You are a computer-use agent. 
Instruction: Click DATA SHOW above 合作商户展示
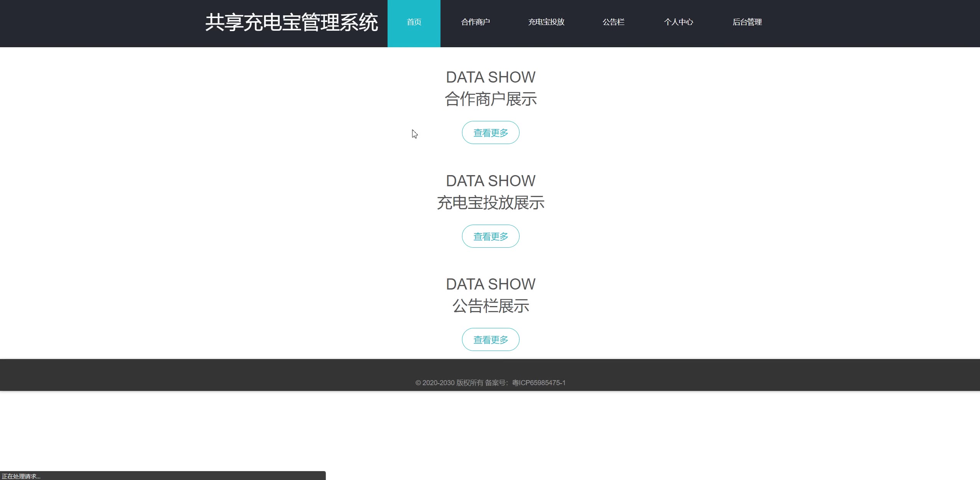(x=490, y=77)
